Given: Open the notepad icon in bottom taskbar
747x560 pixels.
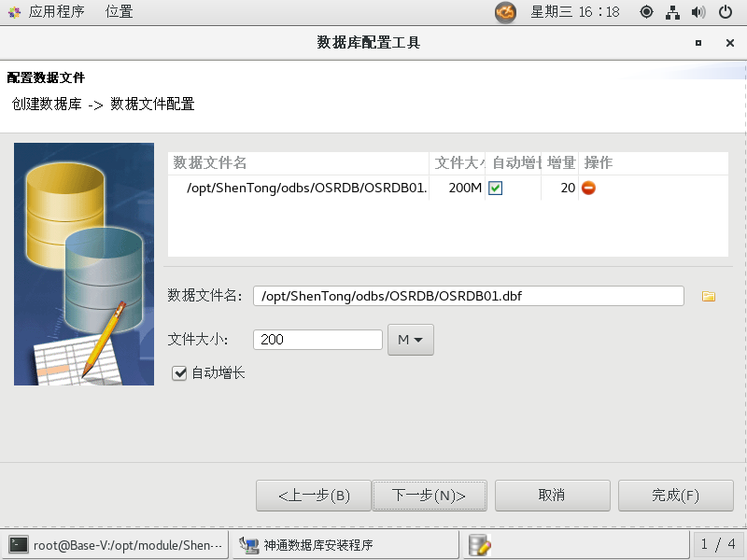Looking at the screenshot, I should (480, 545).
